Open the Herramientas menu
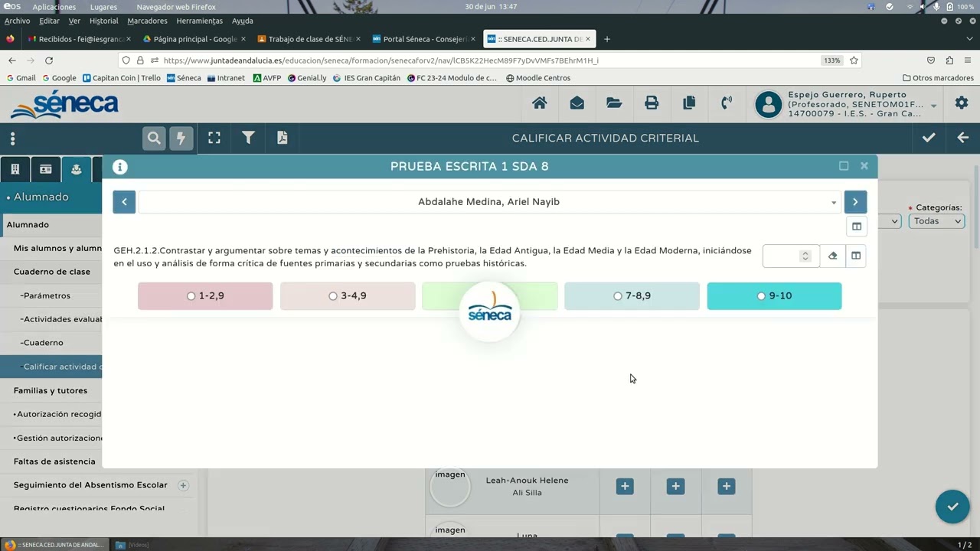The width and height of the screenshot is (980, 551). (x=200, y=21)
